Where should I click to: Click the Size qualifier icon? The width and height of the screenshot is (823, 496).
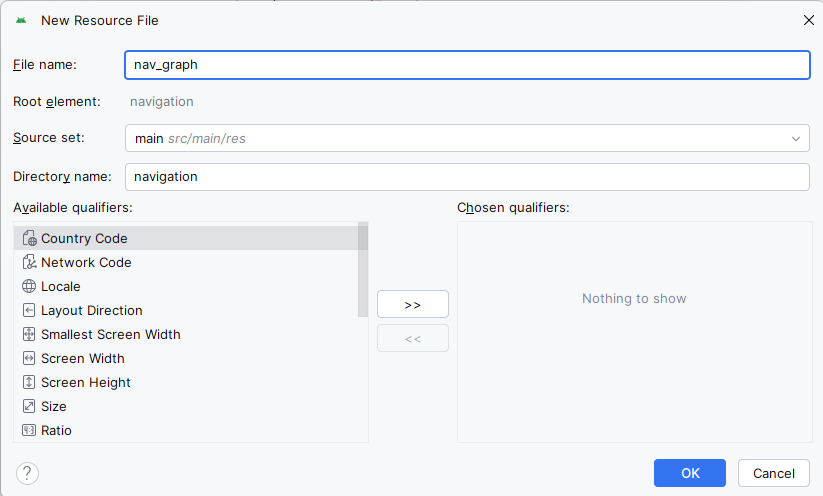pos(29,406)
